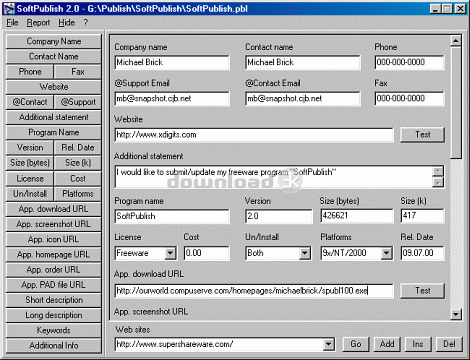
Task: Click the Program Name sidebar button
Action: pos(54,132)
